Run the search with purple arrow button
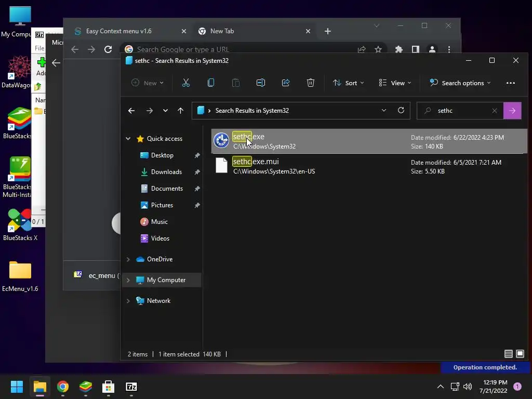532x399 pixels. [x=512, y=111]
